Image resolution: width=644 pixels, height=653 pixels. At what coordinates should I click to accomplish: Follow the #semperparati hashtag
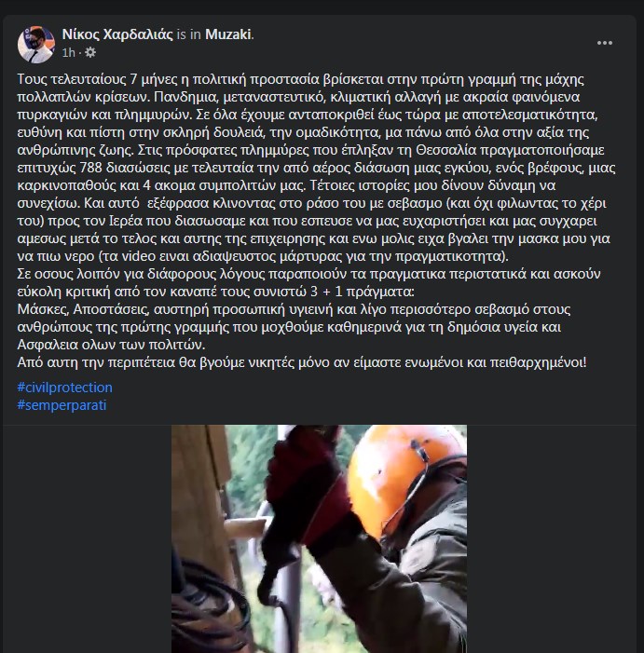click(x=62, y=405)
